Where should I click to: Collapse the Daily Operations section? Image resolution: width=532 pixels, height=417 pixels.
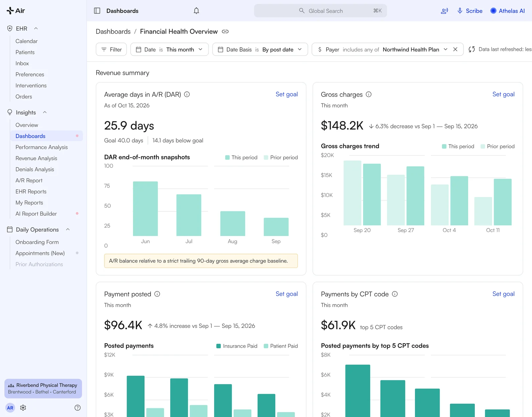coord(68,230)
